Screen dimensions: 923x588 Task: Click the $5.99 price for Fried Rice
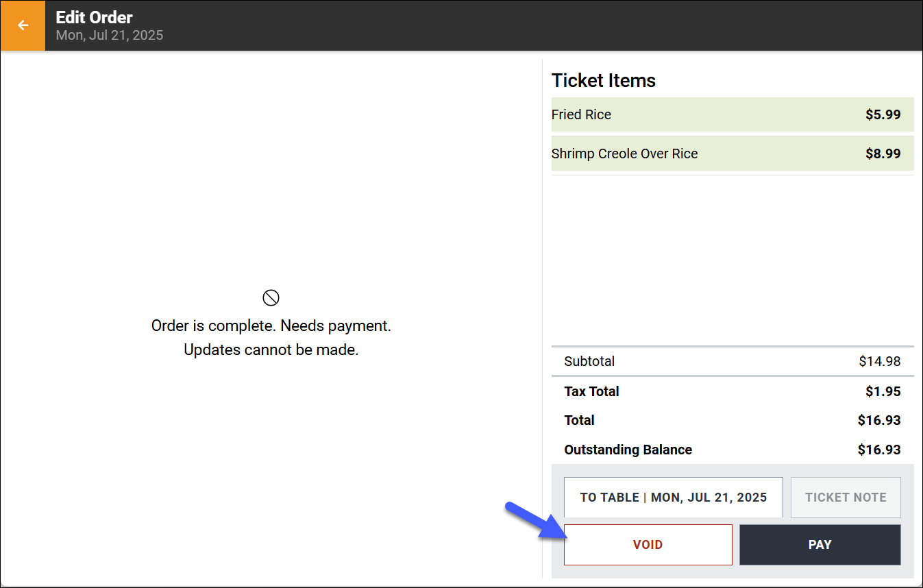[883, 114]
